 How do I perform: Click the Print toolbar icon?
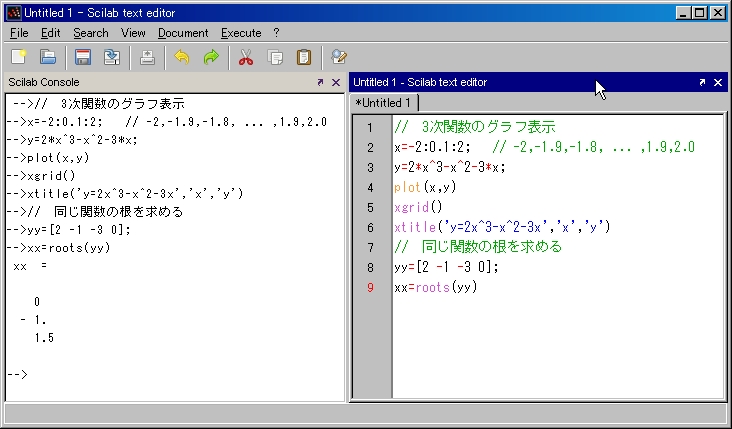tap(148, 57)
